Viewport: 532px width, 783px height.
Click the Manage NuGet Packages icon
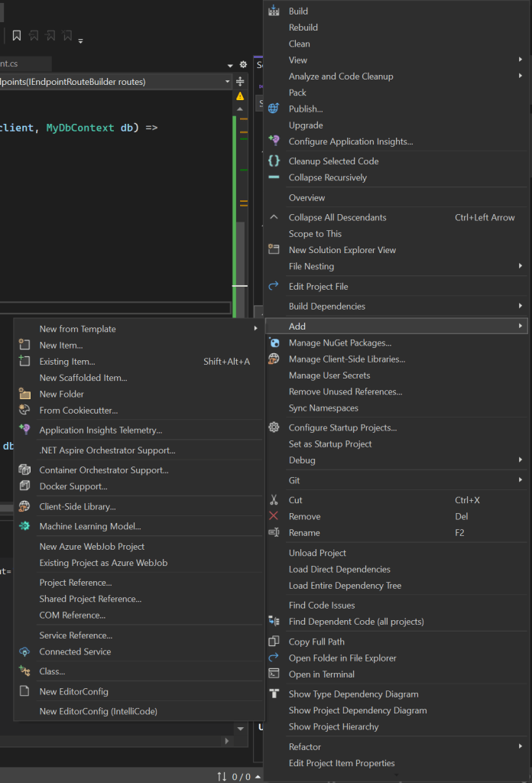[x=274, y=343]
